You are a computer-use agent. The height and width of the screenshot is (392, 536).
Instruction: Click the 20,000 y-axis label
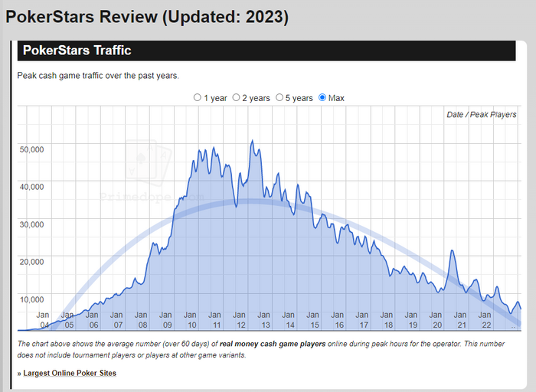(x=32, y=262)
